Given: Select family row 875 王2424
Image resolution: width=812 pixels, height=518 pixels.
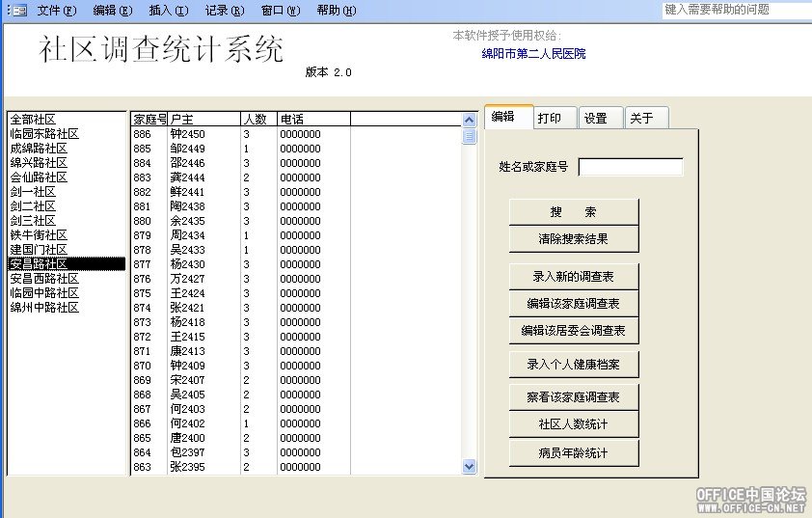Looking at the screenshot, I should [x=296, y=293].
